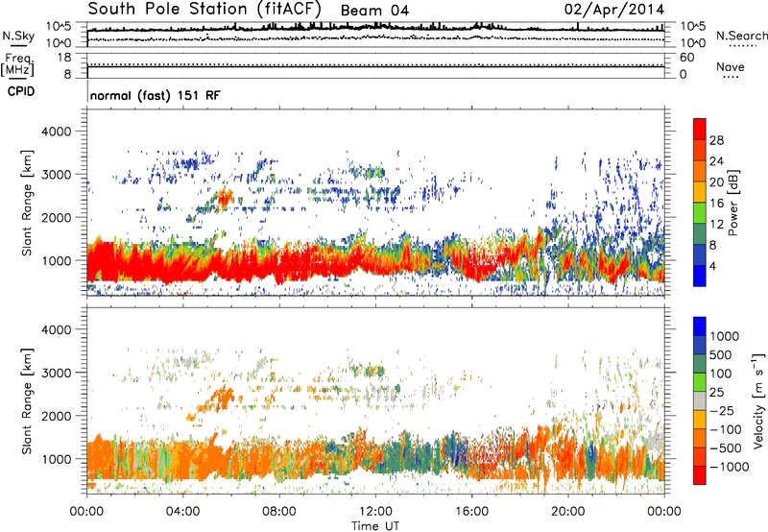Click the "12:00" time axis tick label
The image size is (768, 532).
[375, 512]
